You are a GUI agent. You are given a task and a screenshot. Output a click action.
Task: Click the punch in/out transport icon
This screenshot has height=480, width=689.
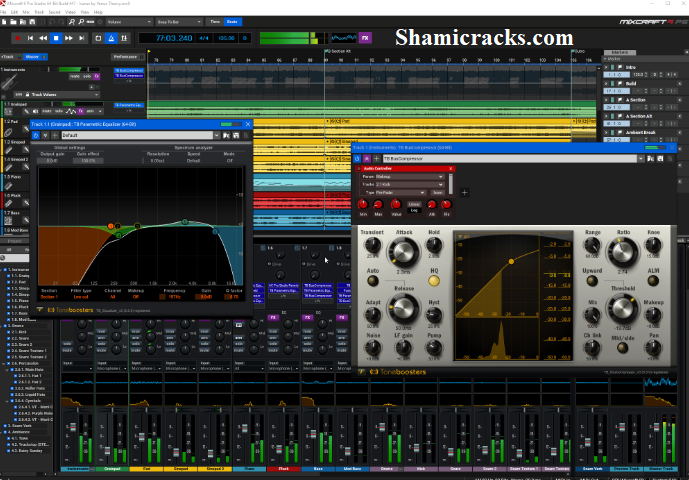124,38
